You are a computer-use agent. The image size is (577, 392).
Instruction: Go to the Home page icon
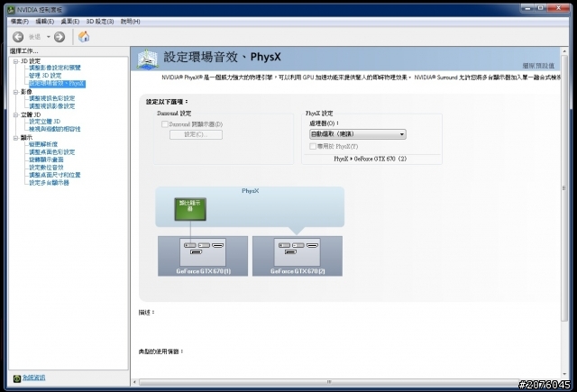click(x=84, y=36)
